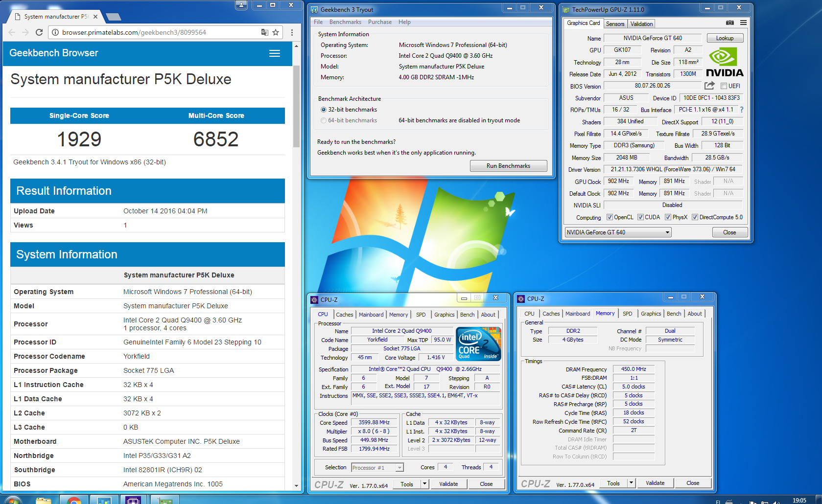Toggle the UEFI checkbox in GPU-Z

click(724, 86)
